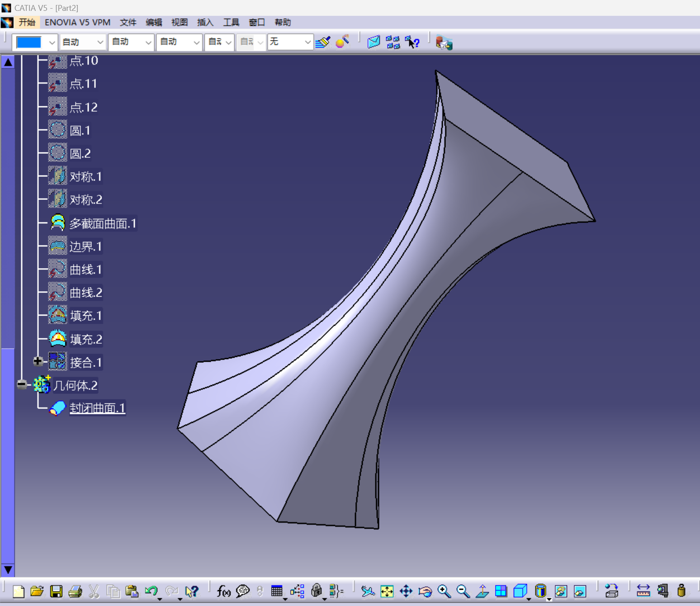Viewport: 700px width, 606px height.
Task: Select 填充.1 in the tree
Action: pos(86,316)
